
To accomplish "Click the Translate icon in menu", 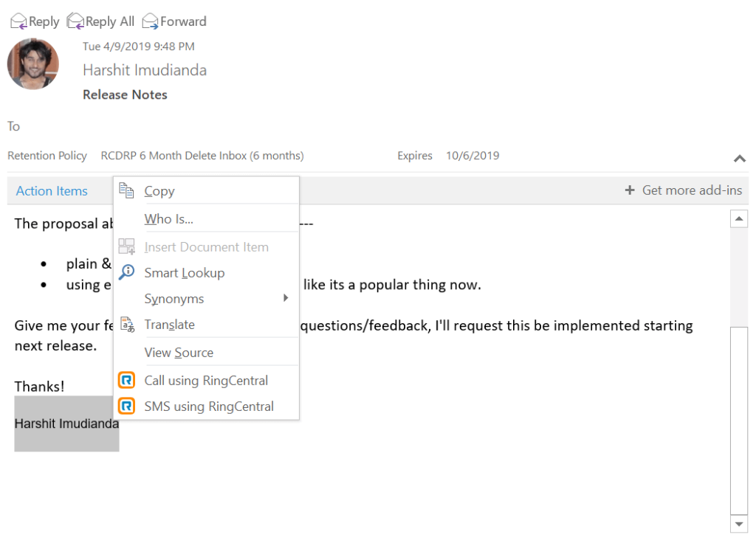I will click(x=126, y=325).
